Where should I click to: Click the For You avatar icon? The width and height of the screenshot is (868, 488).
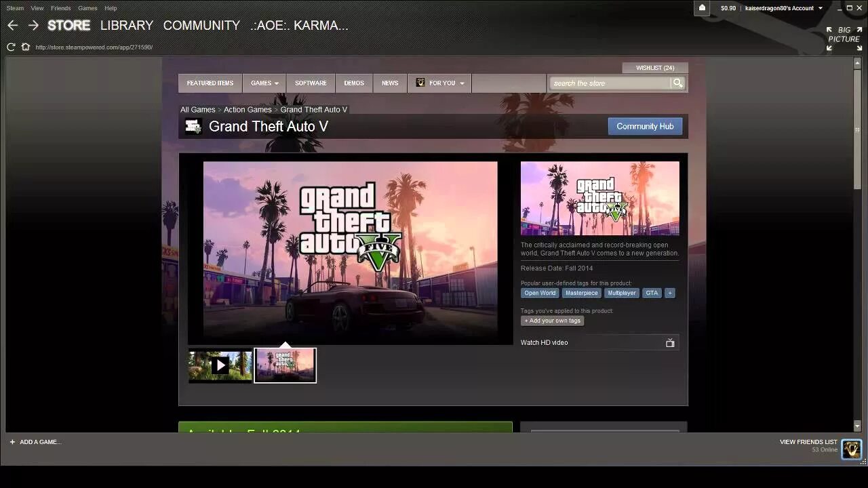click(420, 83)
